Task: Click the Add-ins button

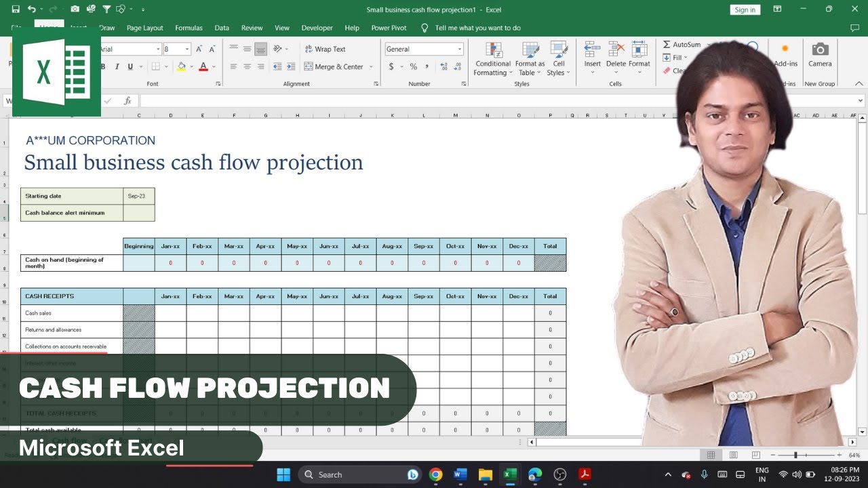Action: (785, 55)
